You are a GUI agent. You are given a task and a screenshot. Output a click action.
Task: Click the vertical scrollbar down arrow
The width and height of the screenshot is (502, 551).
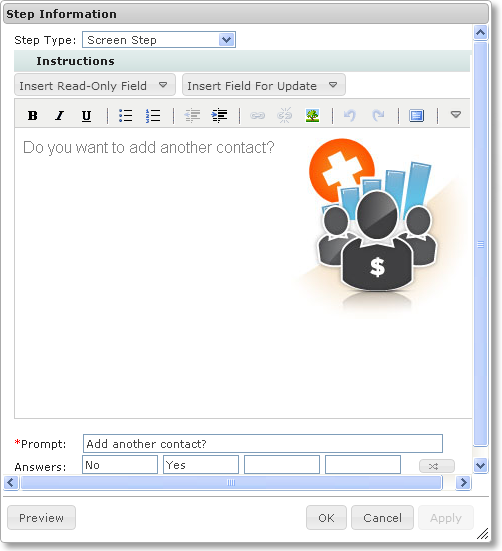point(480,466)
